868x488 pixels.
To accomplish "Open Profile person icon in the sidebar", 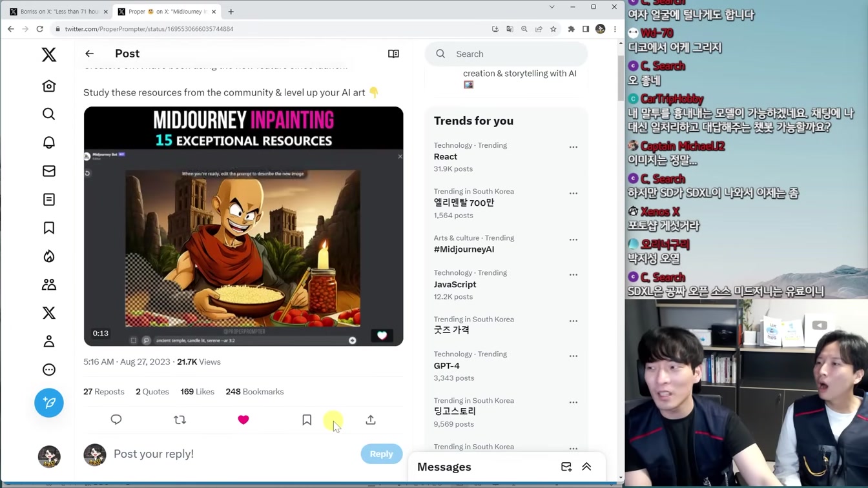I will point(49,341).
